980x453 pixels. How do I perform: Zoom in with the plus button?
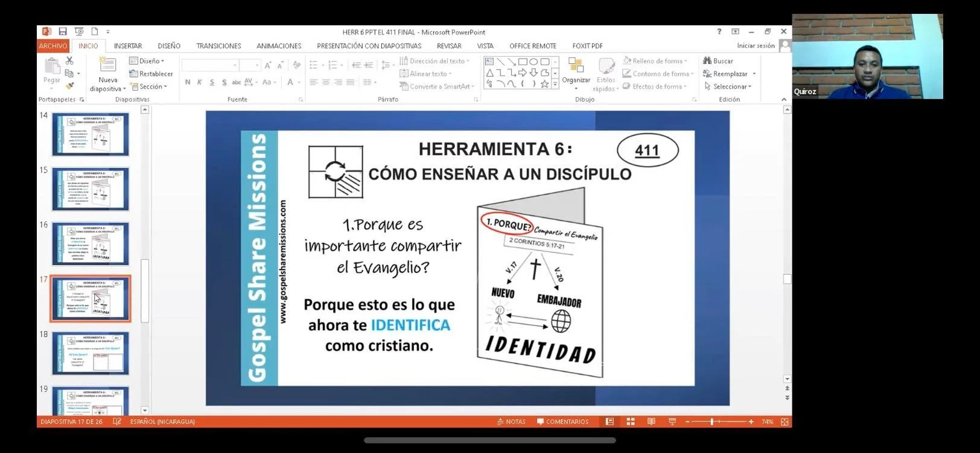click(x=751, y=422)
